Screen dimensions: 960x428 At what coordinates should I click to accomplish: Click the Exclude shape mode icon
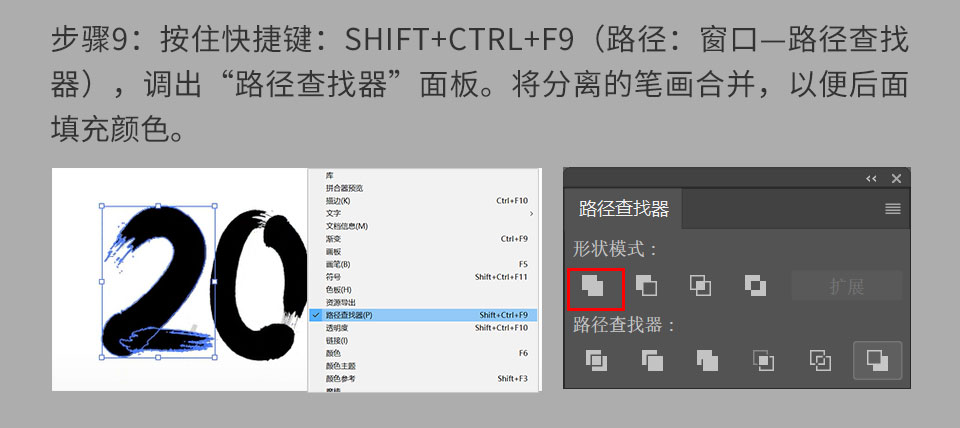(756, 285)
